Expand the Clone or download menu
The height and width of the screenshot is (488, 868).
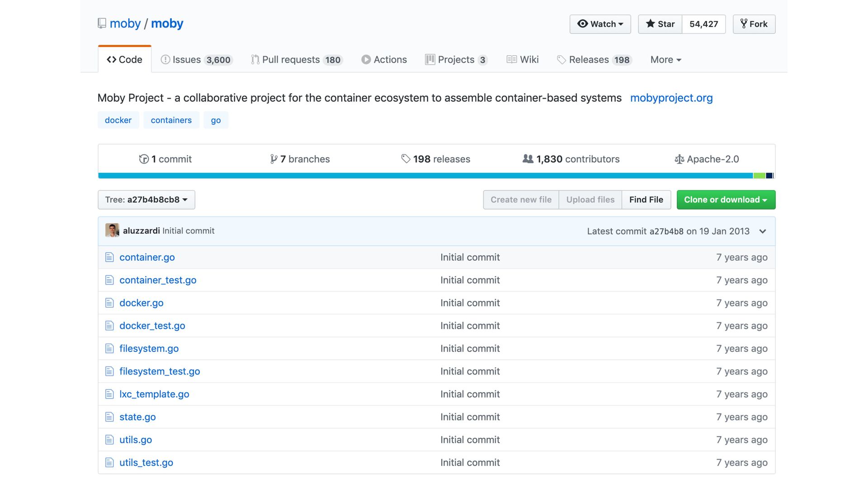[x=726, y=200]
